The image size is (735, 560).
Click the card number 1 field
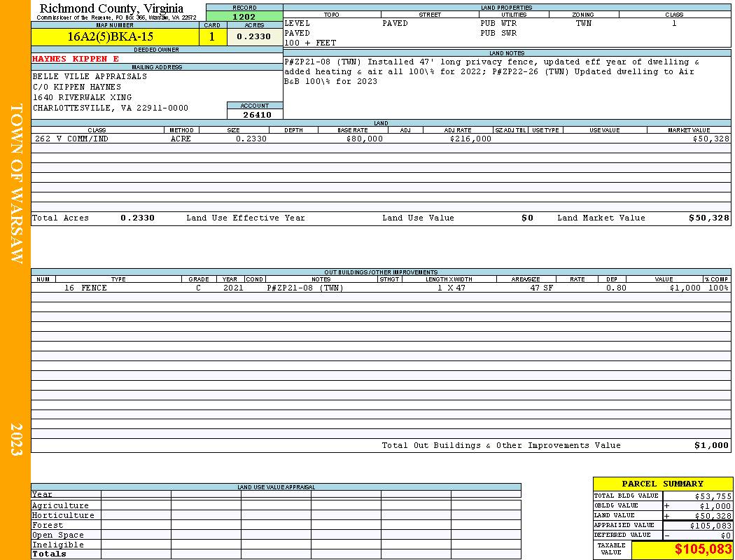[x=212, y=36]
